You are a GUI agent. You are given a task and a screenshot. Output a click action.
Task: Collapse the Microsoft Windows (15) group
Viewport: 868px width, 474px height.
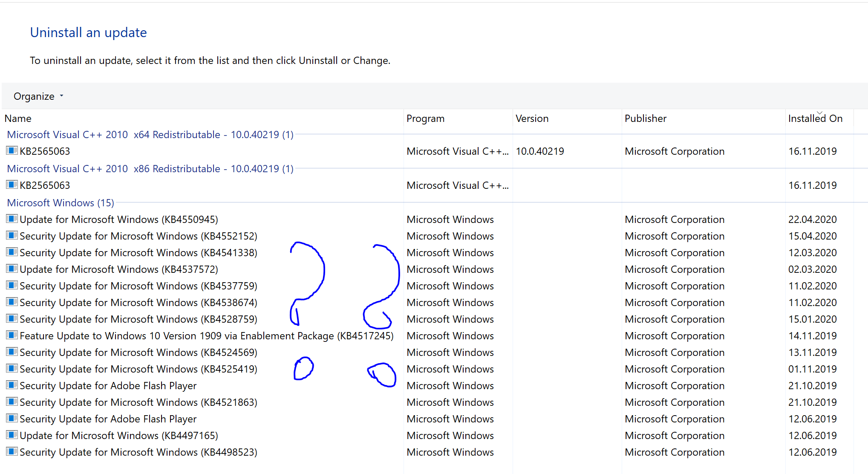[61, 203]
